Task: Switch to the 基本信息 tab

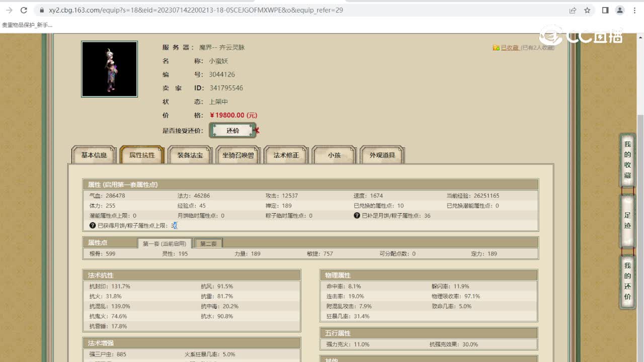Action: [x=94, y=156]
